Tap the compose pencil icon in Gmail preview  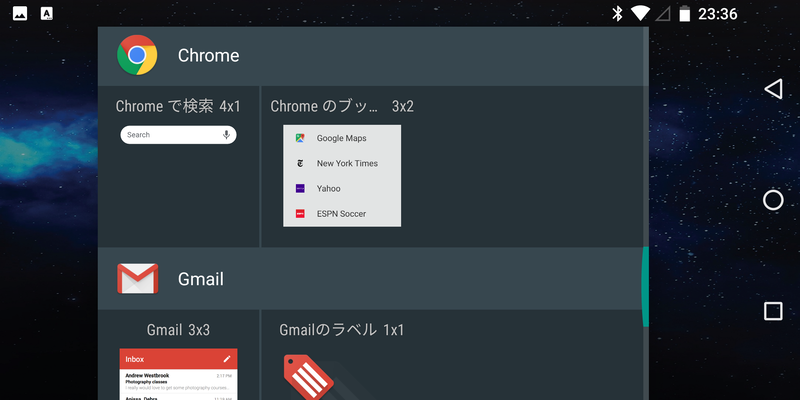[227, 359]
